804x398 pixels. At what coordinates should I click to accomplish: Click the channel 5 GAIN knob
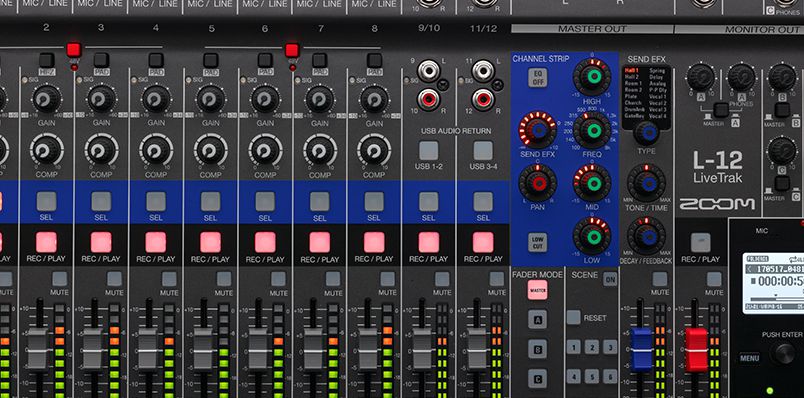[210, 99]
